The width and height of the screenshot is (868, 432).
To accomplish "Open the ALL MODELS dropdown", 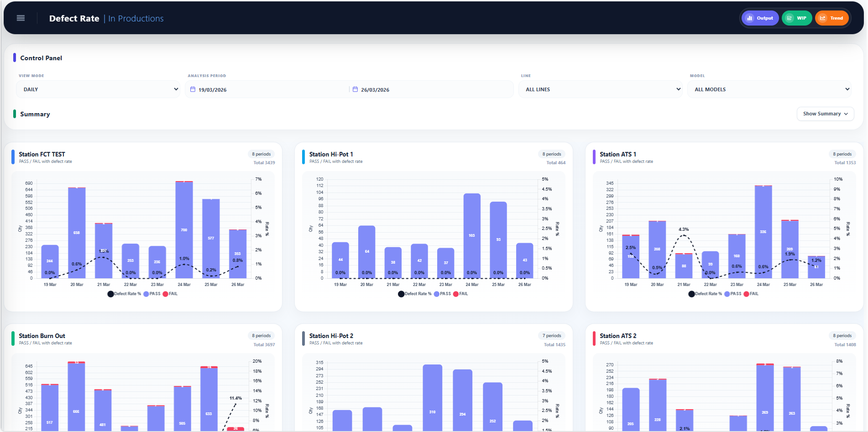I will click(770, 89).
